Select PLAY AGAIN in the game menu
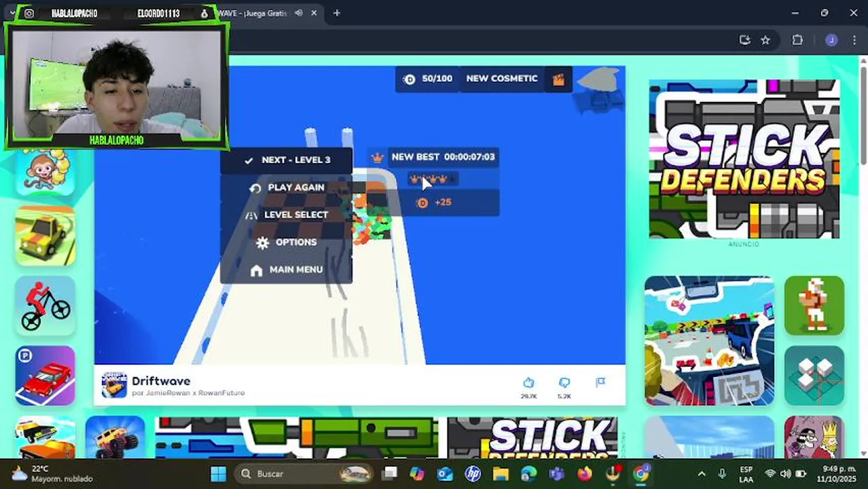The height and width of the screenshot is (489, 868). [287, 187]
